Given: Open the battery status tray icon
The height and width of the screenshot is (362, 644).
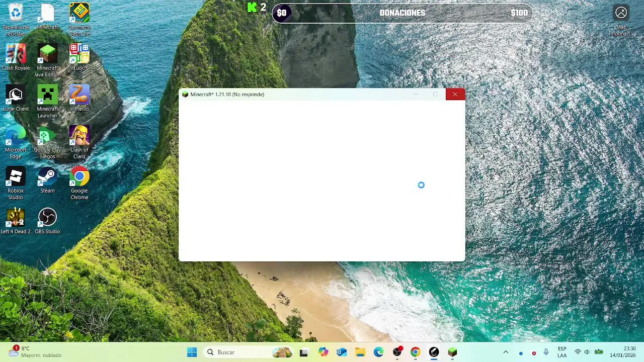Looking at the screenshot, I should [x=599, y=352].
